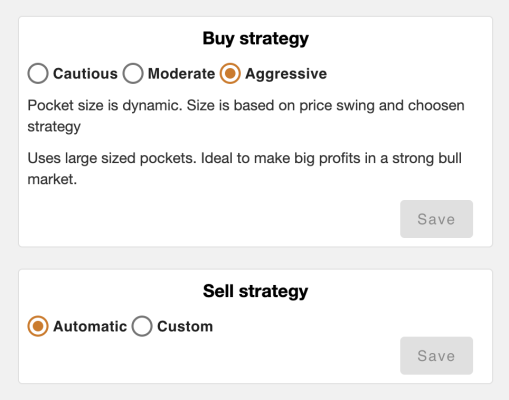The image size is (509, 400).
Task: Click the 'Cautious' text label
Action: pyautogui.click(x=85, y=74)
